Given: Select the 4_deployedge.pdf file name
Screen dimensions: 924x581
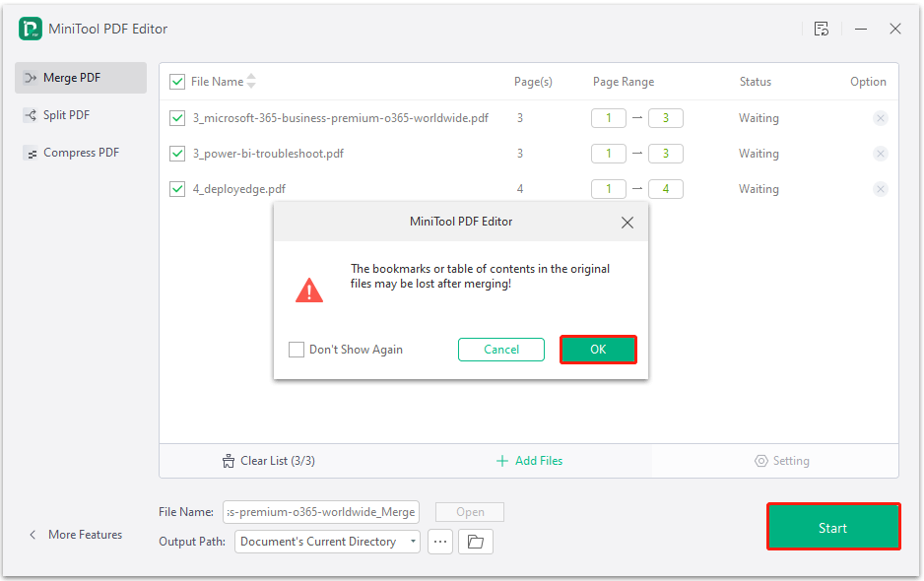Looking at the screenshot, I should pos(239,189).
